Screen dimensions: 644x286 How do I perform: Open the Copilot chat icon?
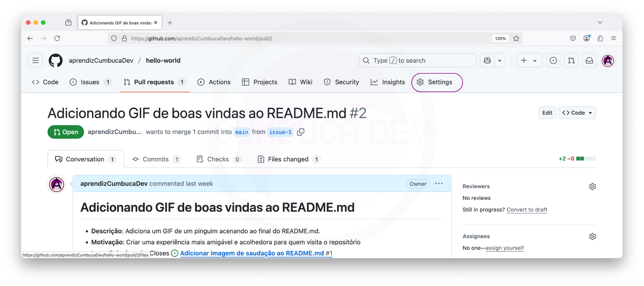487,61
